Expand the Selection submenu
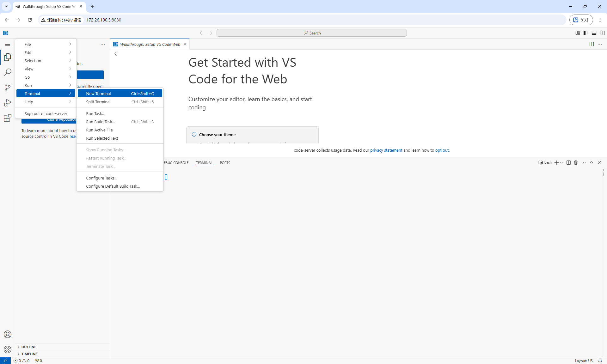 (x=46, y=61)
